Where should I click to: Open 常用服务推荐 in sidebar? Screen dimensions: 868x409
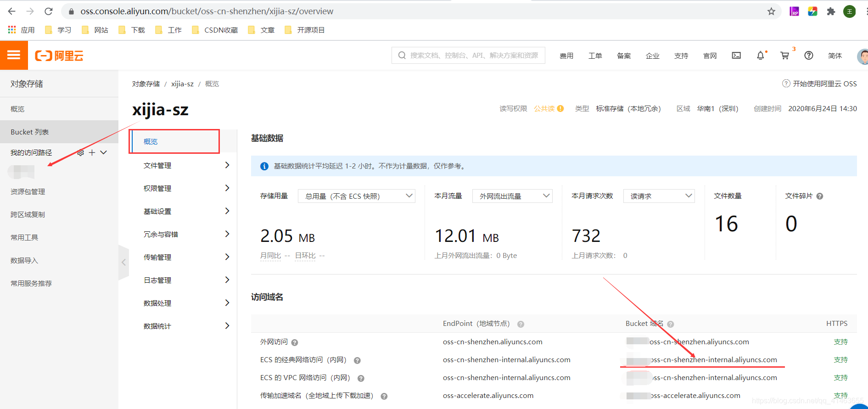31,283
